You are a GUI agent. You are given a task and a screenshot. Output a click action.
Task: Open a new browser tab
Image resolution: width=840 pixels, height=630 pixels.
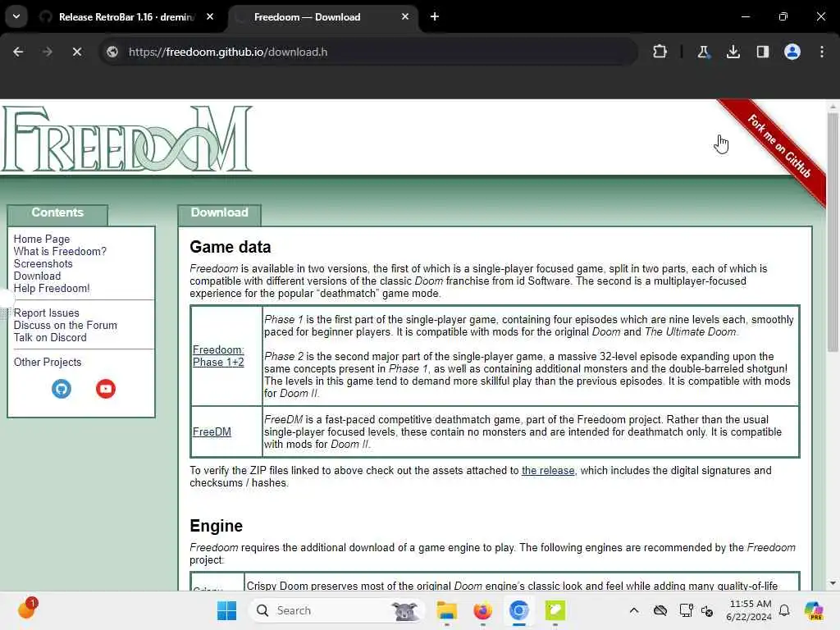point(435,16)
